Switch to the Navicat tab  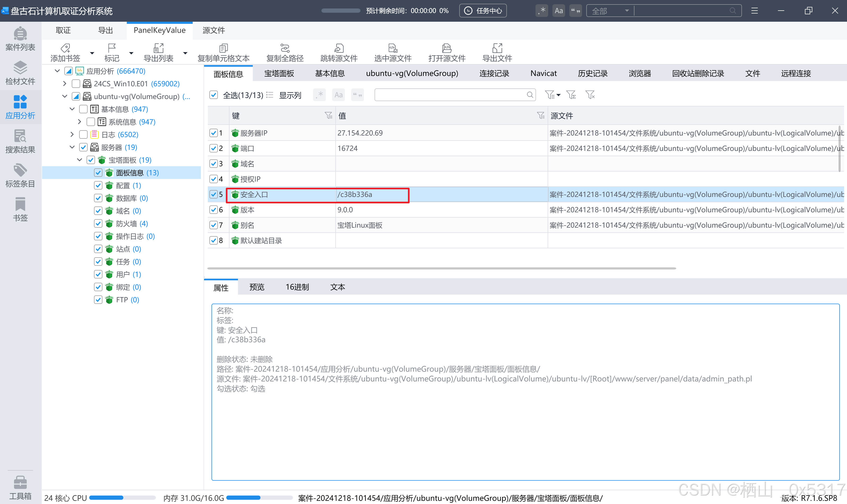[x=543, y=73]
